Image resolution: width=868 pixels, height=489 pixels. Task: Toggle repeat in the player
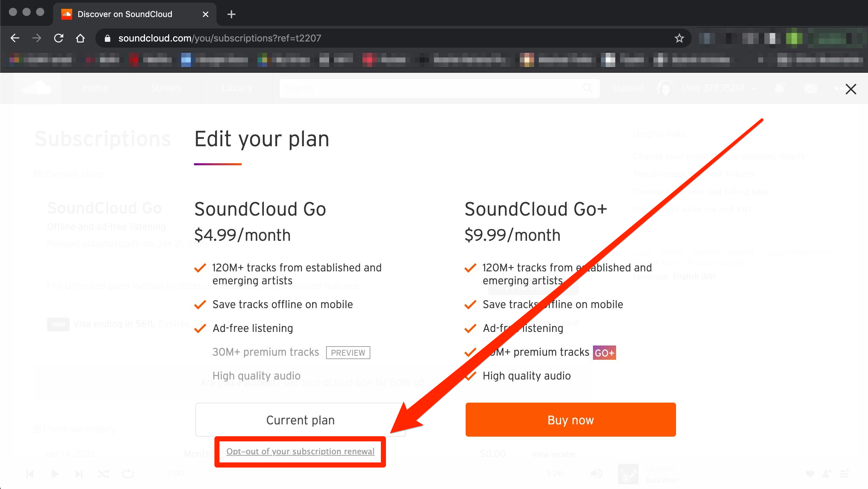click(128, 474)
